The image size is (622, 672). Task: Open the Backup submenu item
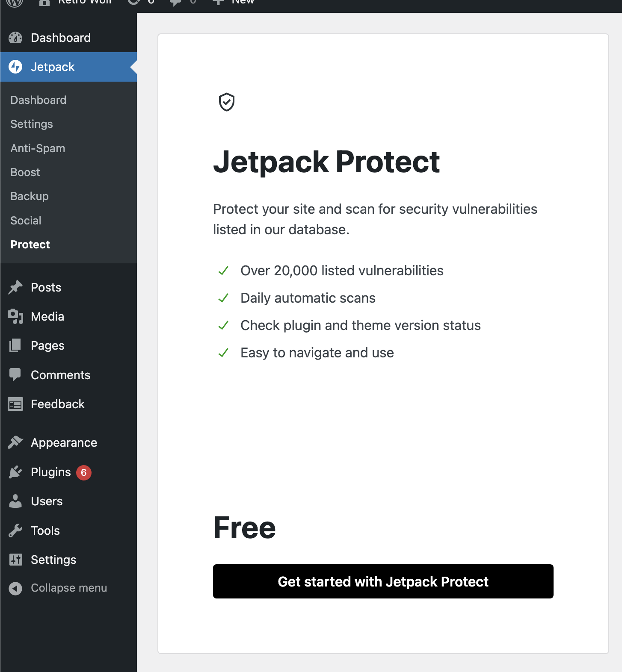click(x=30, y=196)
